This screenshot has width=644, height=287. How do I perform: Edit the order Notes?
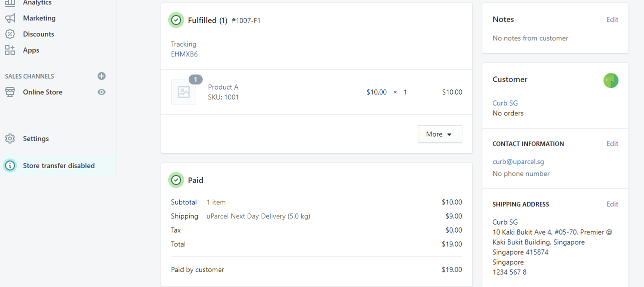click(x=612, y=19)
